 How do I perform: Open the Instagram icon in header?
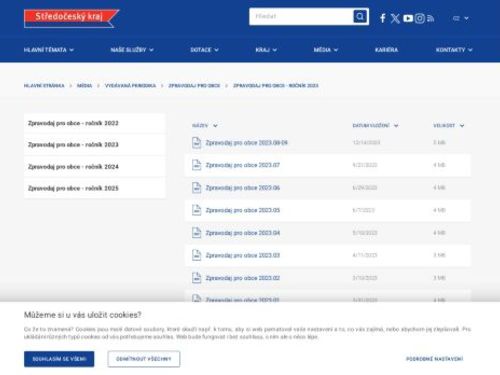420,18
